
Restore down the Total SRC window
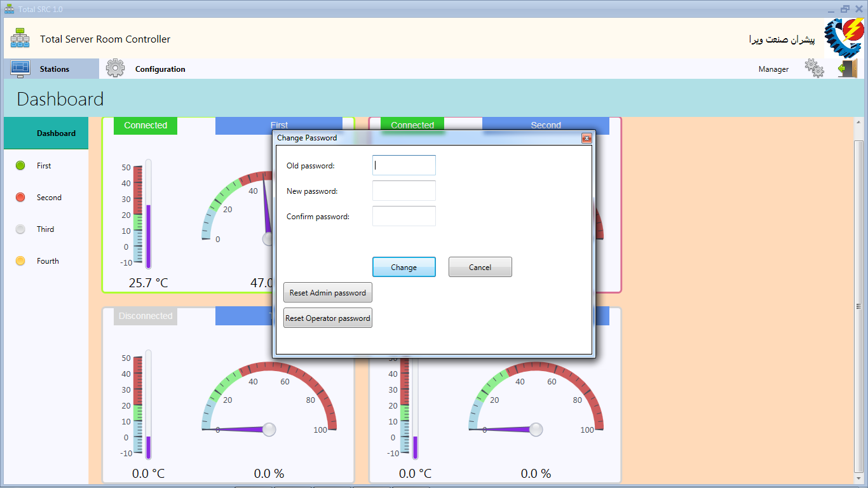[845, 9]
